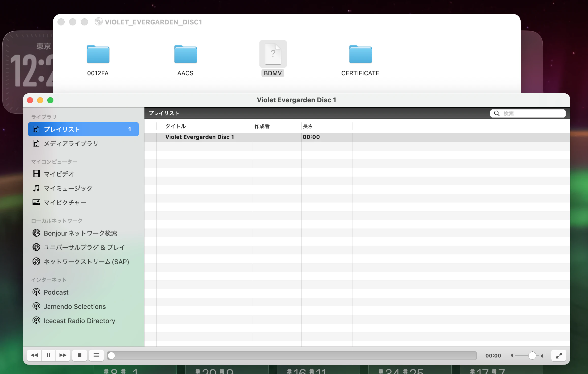Open Icecast Radio Directory
Viewport: 588px width, 374px height.
point(83,321)
